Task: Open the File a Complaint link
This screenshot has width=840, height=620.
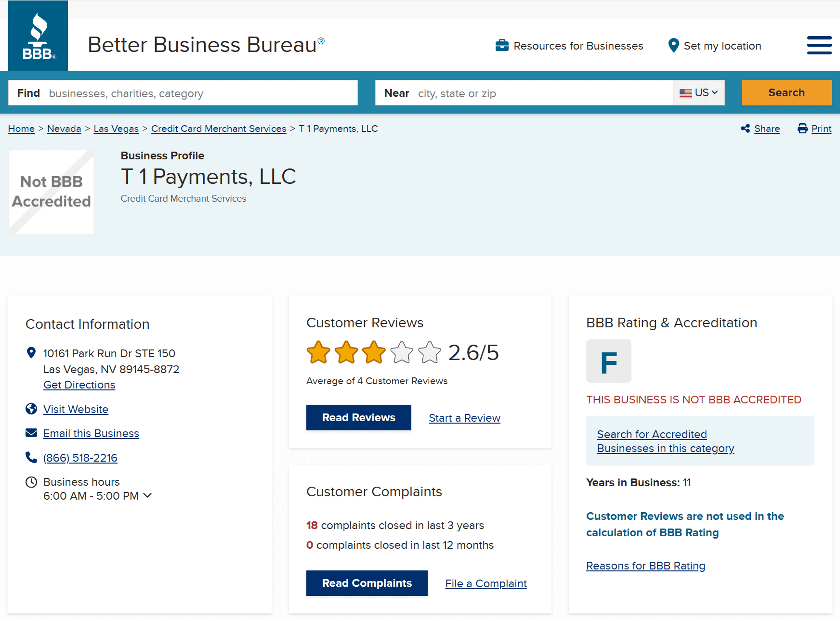Action: [486, 583]
